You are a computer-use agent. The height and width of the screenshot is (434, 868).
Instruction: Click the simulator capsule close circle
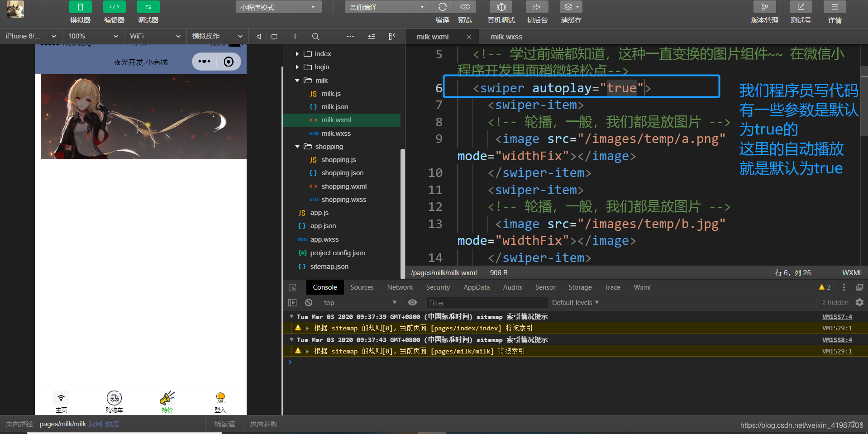229,62
